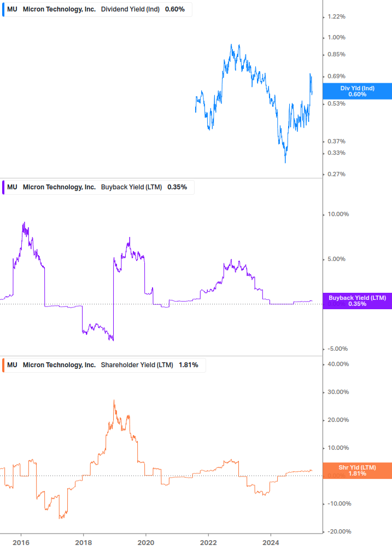Select the 'Shareholder Yield (LTM)' legend label
The width and height of the screenshot is (392, 550).
(137, 365)
